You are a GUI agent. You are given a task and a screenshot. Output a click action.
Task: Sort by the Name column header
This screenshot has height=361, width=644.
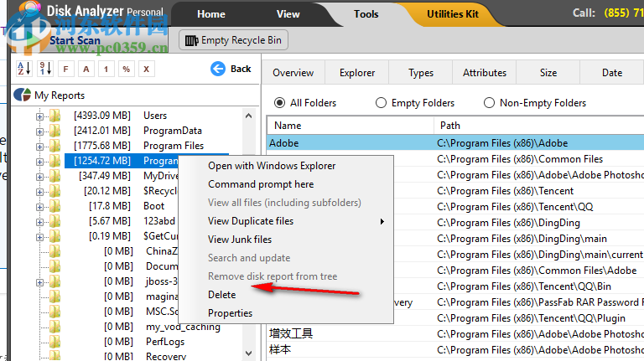pos(350,126)
